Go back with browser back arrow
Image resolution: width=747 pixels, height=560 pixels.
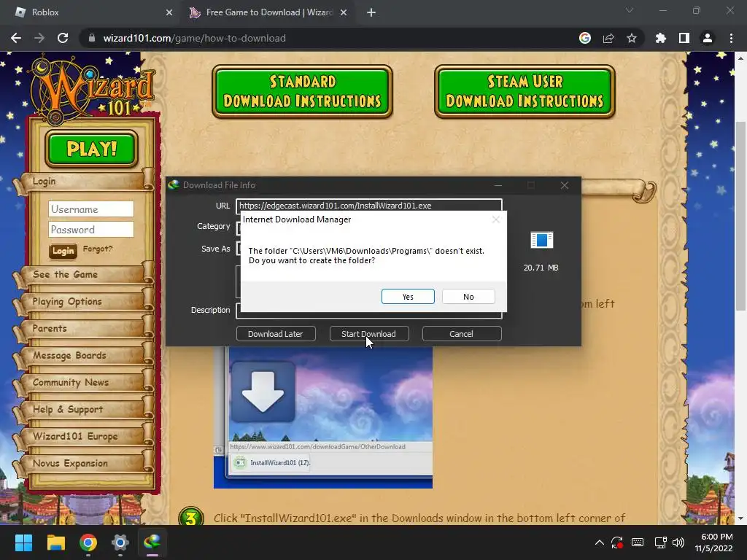(16, 38)
